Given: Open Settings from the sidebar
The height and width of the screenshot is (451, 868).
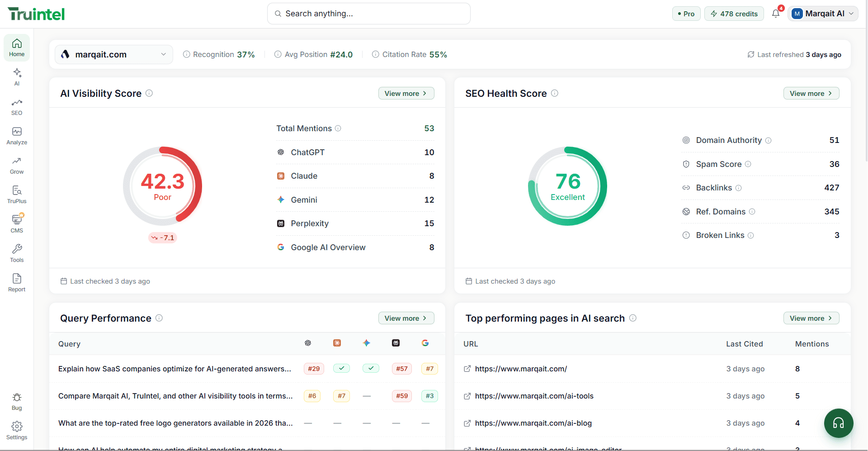Looking at the screenshot, I should click(x=17, y=431).
